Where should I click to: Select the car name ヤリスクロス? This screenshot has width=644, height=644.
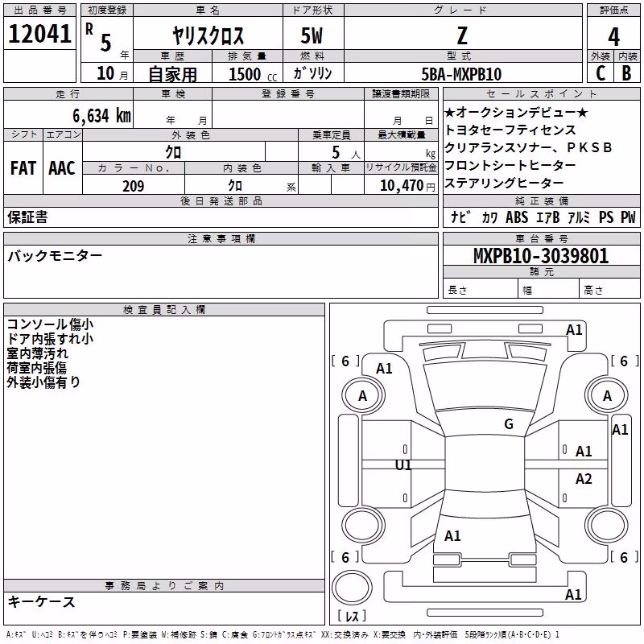[208, 35]
